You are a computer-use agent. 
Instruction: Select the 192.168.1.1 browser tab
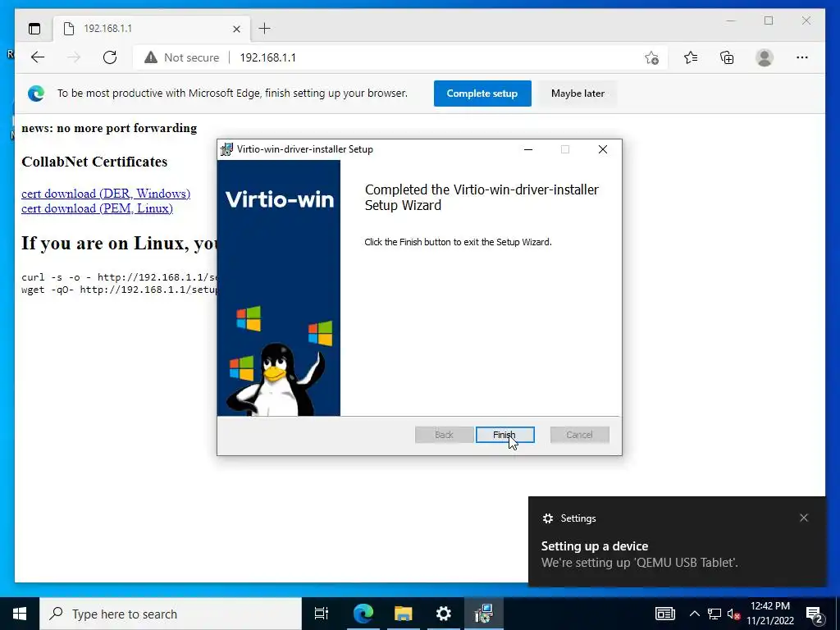[151, 29]
